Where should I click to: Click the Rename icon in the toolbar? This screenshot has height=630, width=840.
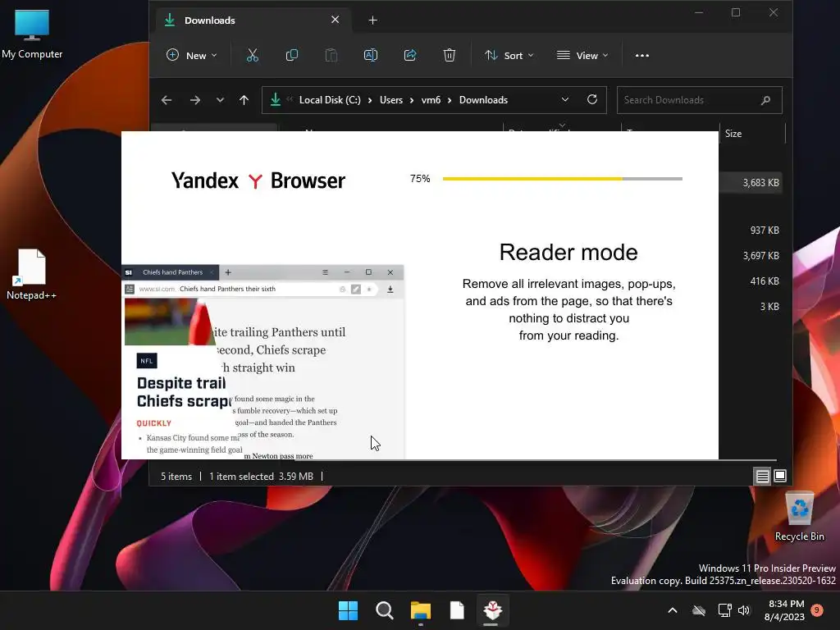(x=371, y=55)
